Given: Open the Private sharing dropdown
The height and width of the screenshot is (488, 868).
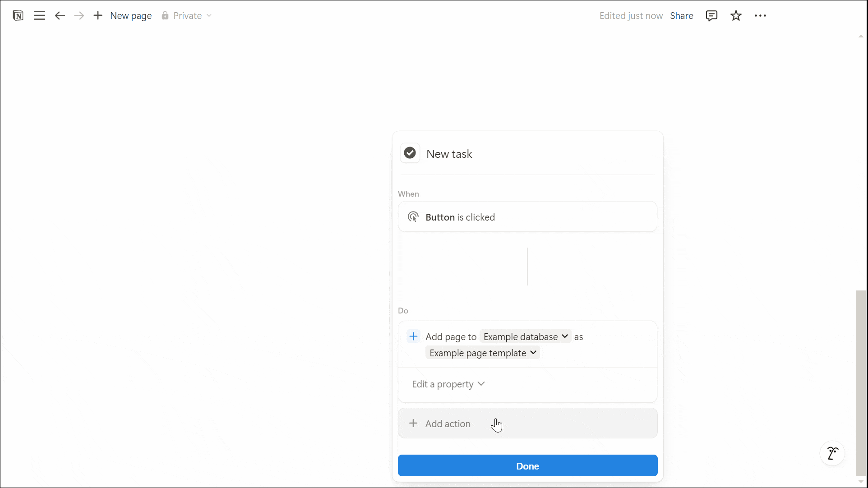Looking at the screenshot, I should coord(187,16).
